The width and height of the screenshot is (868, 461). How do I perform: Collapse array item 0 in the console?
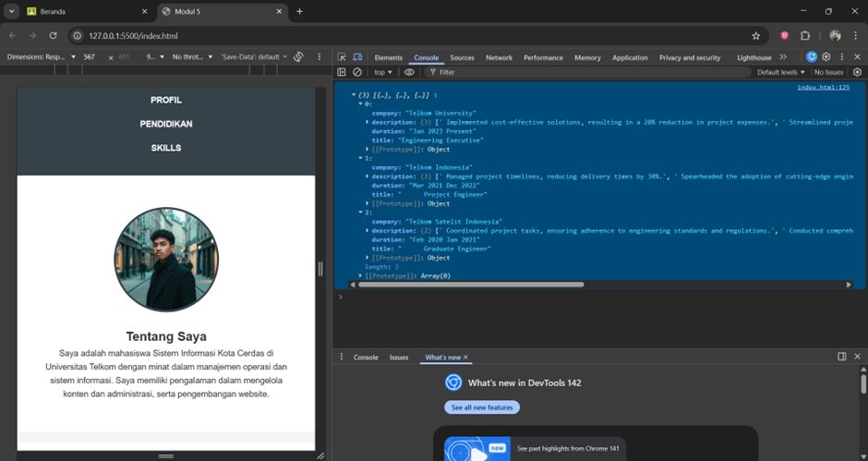coord(362,103)
